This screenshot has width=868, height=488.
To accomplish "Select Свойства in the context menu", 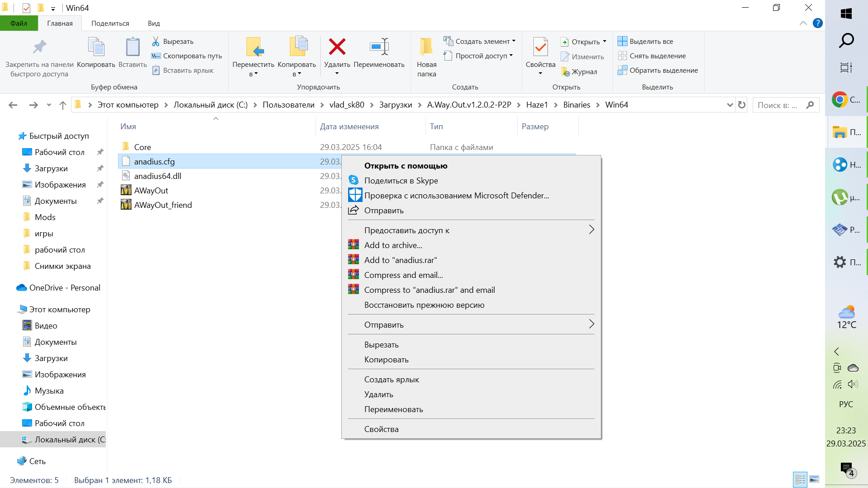I will click(x=381, y=429).
